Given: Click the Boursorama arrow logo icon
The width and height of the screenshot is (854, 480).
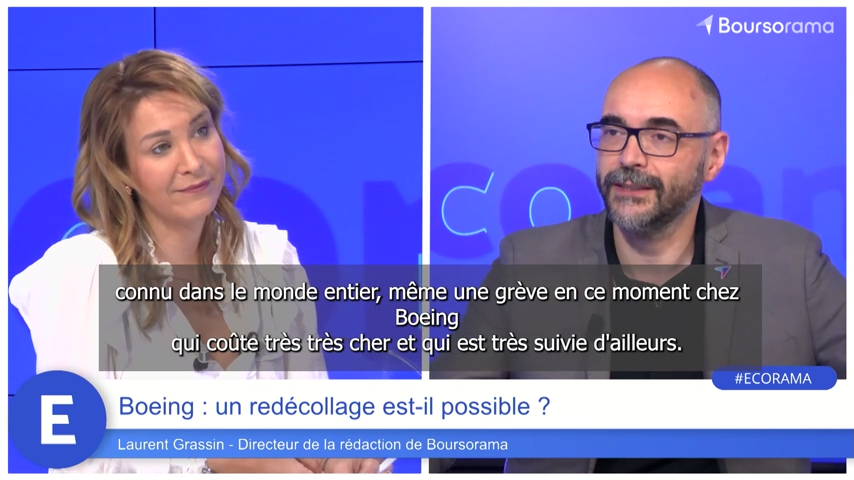Looking at the screenshot, I should tap(705, 25).
